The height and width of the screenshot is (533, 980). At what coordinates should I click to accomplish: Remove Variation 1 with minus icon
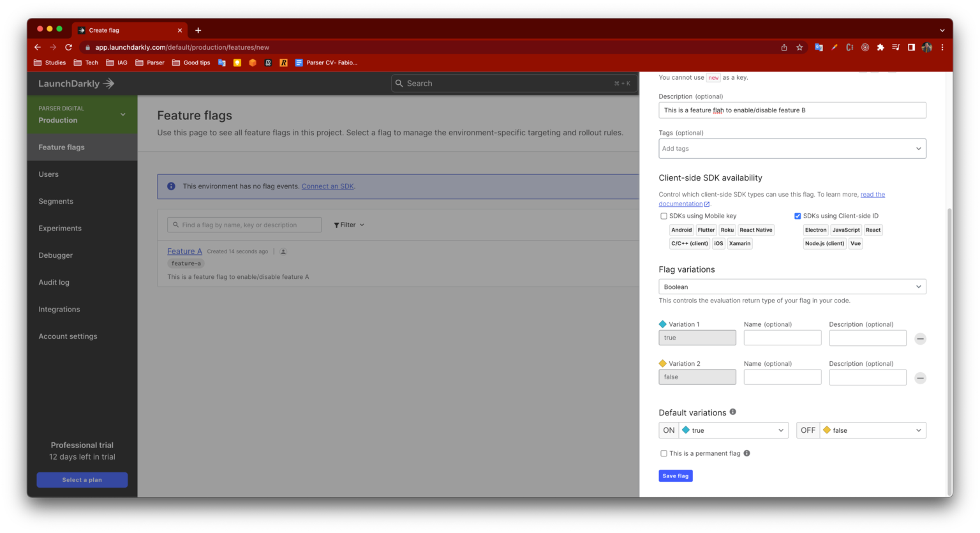pyautogui.click(x=920, y=339)
